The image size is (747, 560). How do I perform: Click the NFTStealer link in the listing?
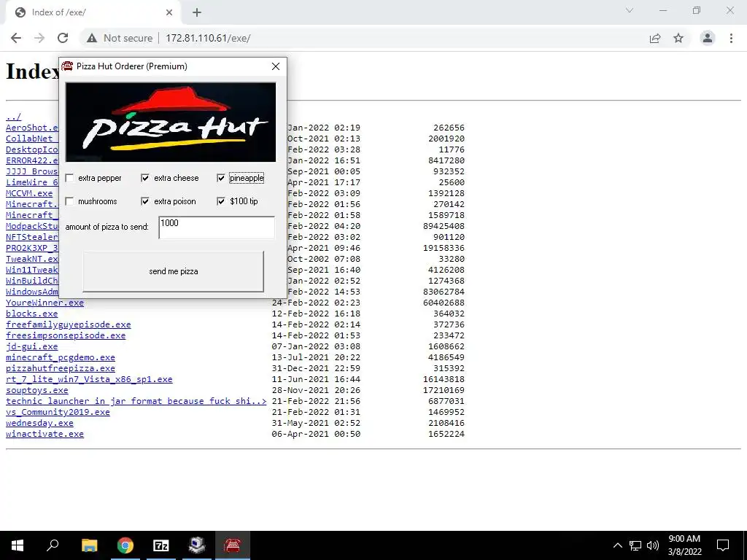click(x=32, y=237)
